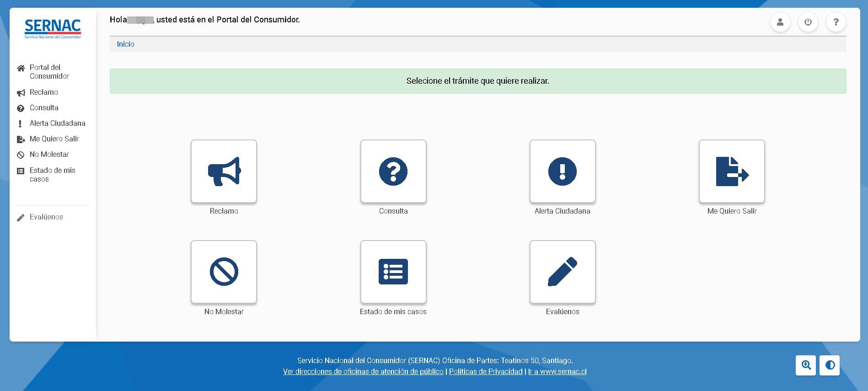Image resolution: width=868 pixels, height=391 pixels.
Task: Open the No Molestar prohibition tile
Action: coord(224,272)
